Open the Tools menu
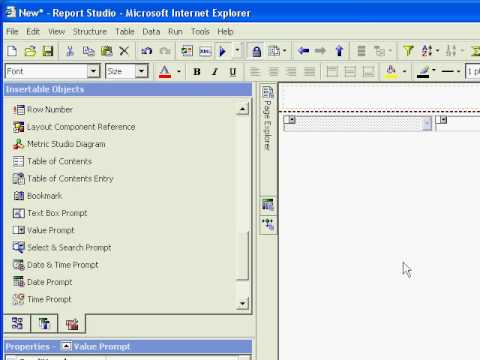480x360 pixels. click(200, 32)
